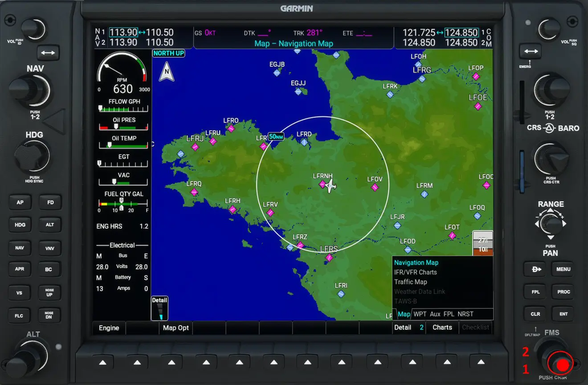Click the aircraft symbol near LFRNH
588x385 pixels.
(330, 186)
